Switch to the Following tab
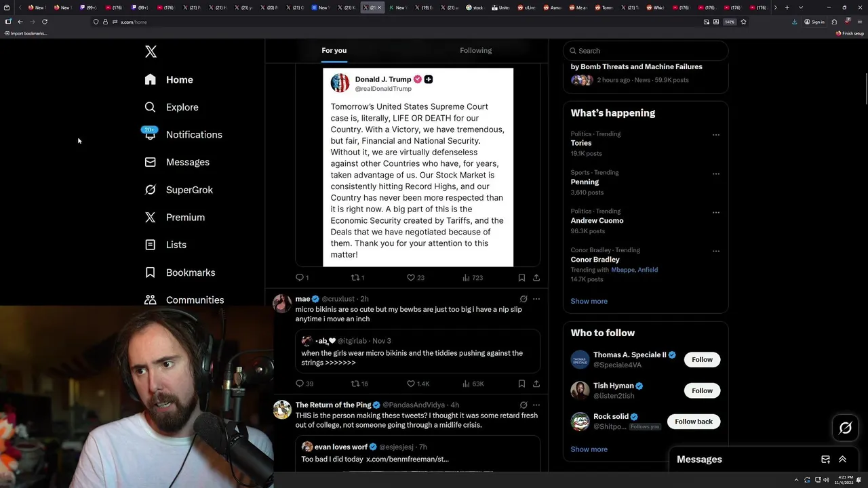868x488 pixels. click(x=476, y=50)
